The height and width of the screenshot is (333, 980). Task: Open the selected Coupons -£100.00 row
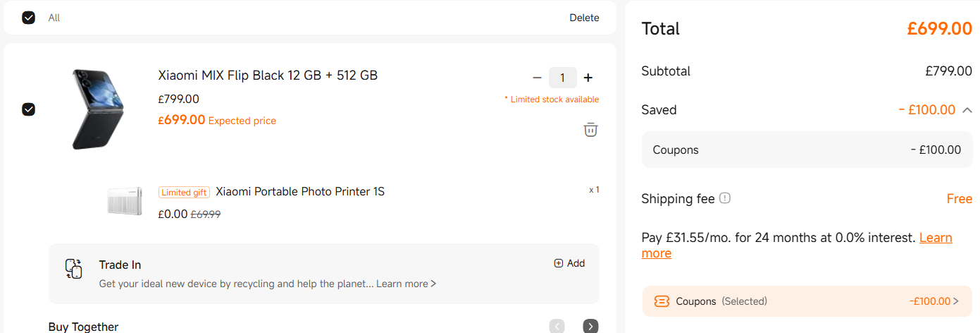coord(807,301)
